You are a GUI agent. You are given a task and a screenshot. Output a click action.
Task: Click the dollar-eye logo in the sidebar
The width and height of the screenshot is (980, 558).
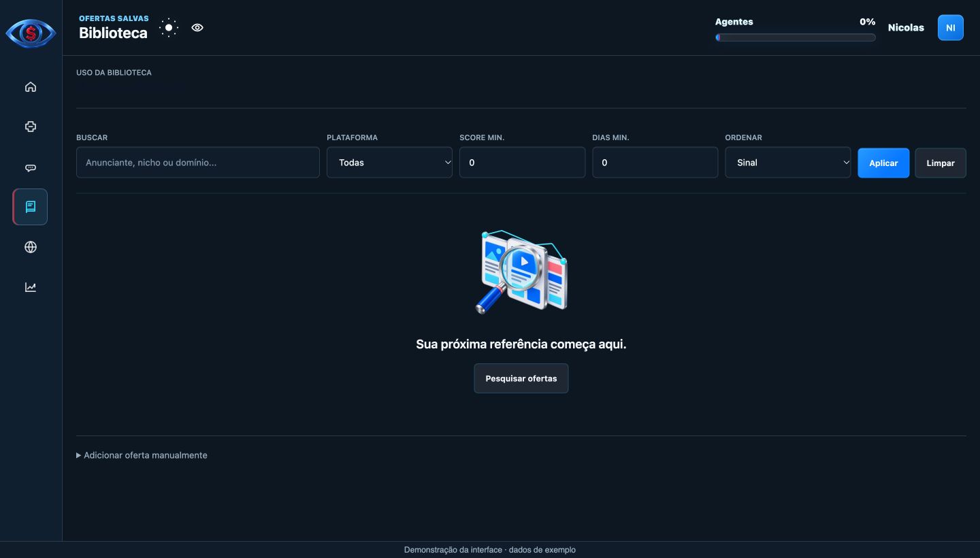[x=31, y=33]
